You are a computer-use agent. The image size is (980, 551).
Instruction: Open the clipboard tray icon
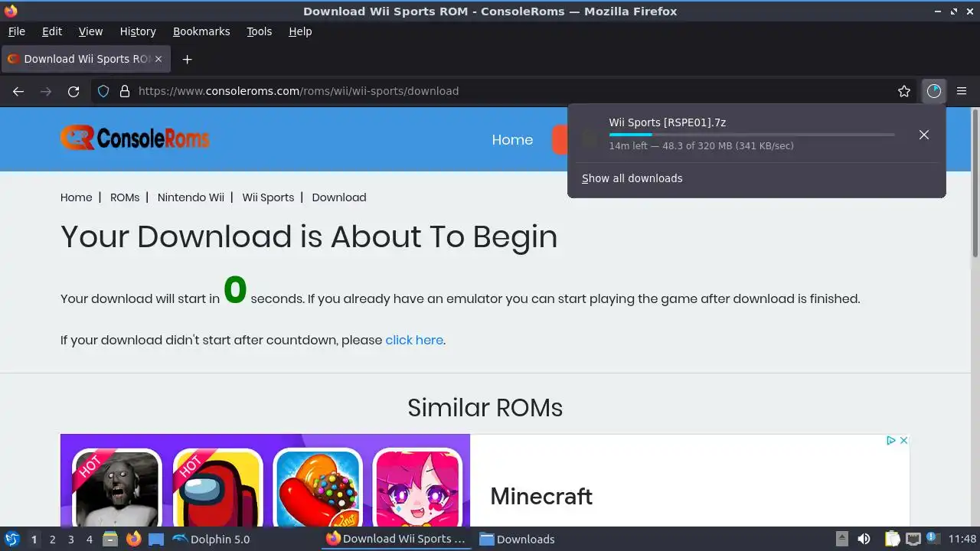point(891,539)
